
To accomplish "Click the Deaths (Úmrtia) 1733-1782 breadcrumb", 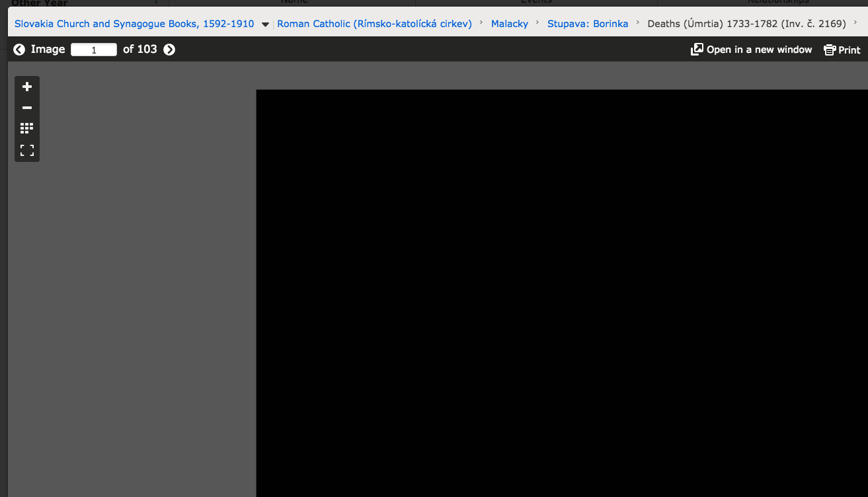I will [x=746, y=24].
